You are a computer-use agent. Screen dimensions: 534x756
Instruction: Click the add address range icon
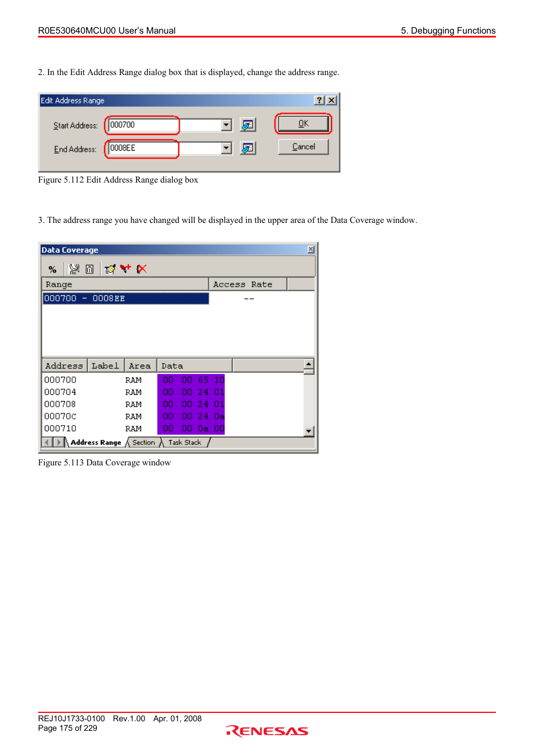pos(125,269)
